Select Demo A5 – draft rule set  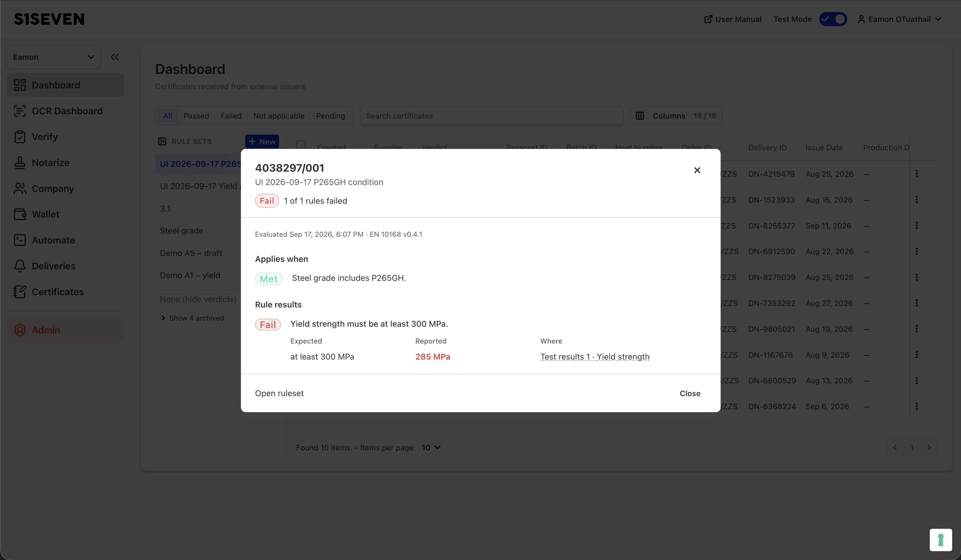tap(191, 253)
